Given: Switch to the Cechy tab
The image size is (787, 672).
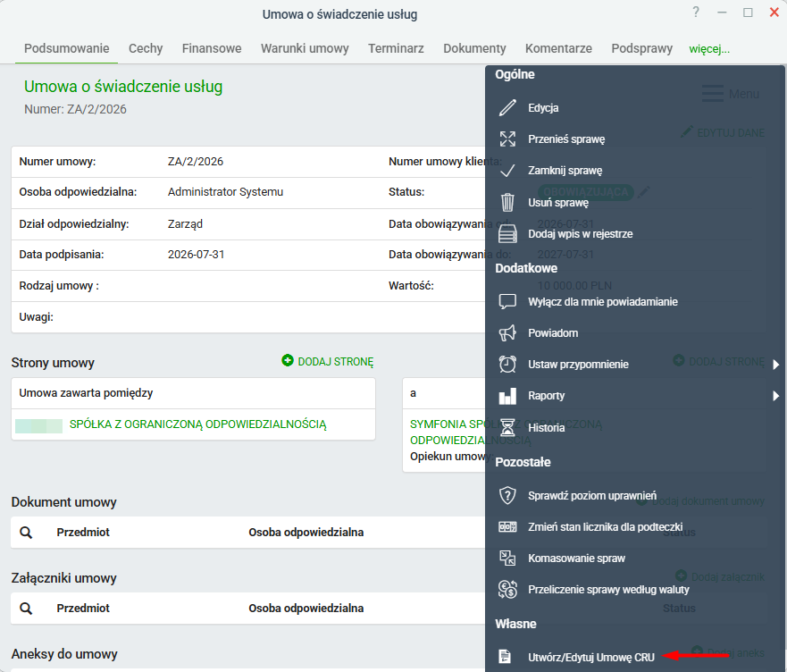Looking at the screenshot, I should pyautogui.click(x=146, y=48).
